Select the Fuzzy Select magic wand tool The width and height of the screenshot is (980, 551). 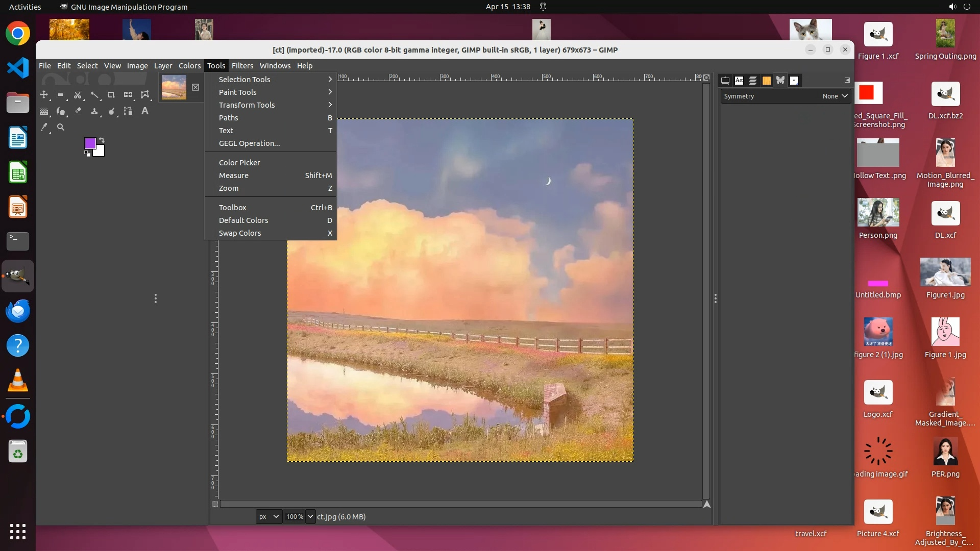click(x=94, y=94)
